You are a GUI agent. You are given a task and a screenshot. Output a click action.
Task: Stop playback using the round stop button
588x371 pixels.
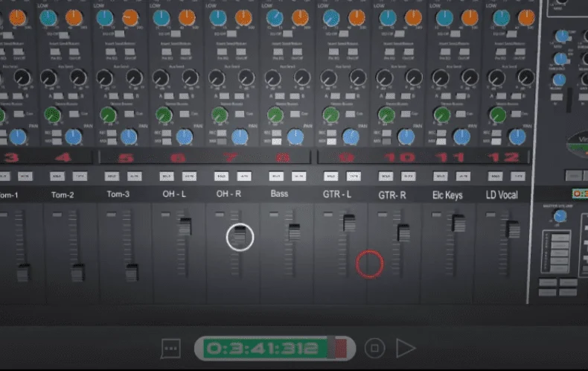coord(374,349)
